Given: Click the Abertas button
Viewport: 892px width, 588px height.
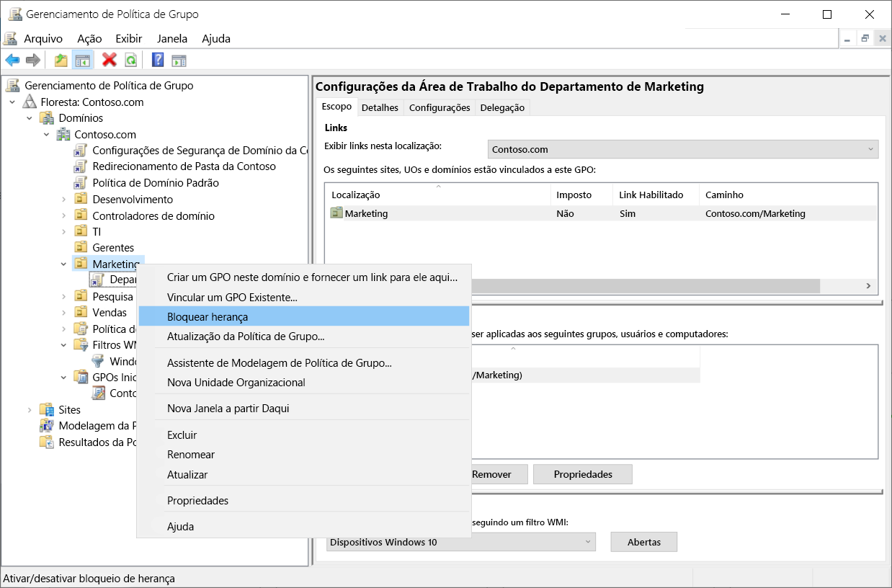Looking at the screenshot, I should [644, 542].
